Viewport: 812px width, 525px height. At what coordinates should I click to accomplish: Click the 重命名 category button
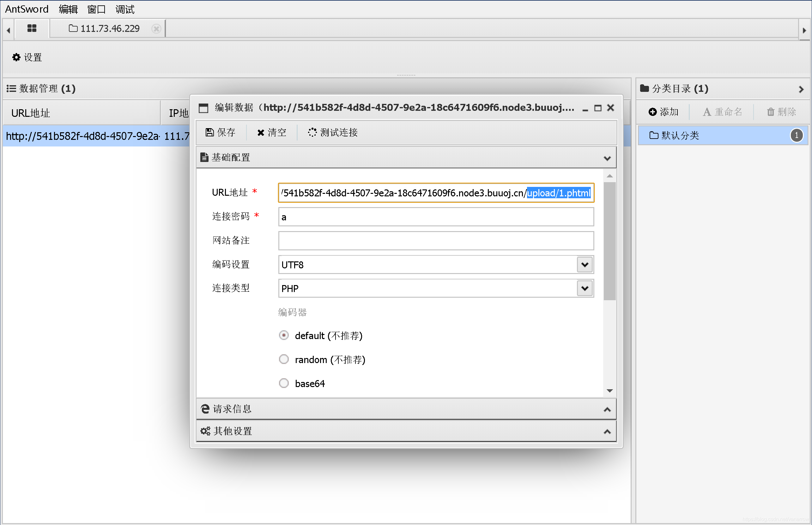pos(723,112)
